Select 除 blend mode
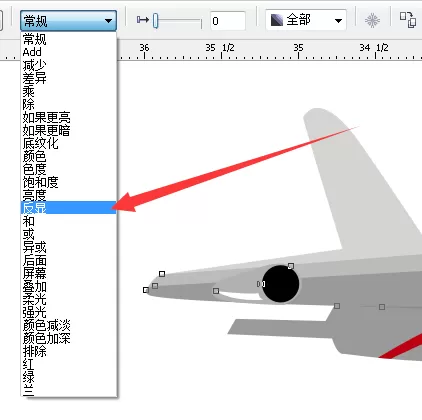The image size is (422, 420). (69, 104)
